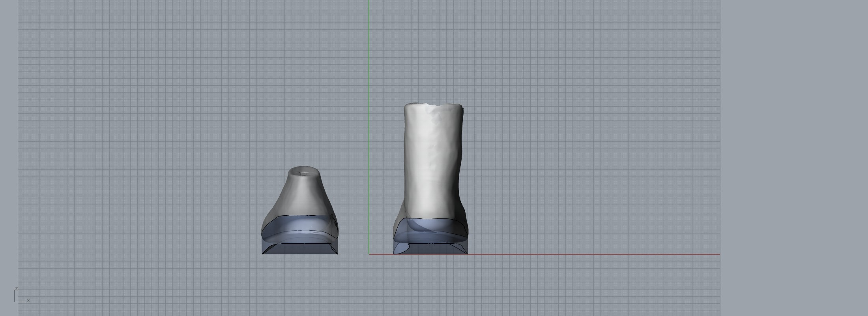Select the tall white cylindrical mesh
868x316 pixels.
(432, 158)
